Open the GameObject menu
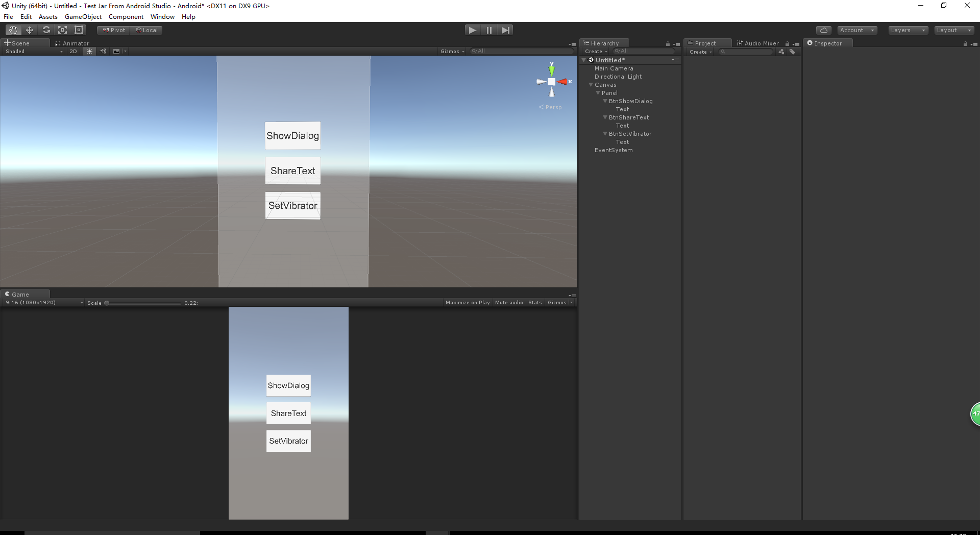This screenshot has width=980, height=535. pos(83,17)
